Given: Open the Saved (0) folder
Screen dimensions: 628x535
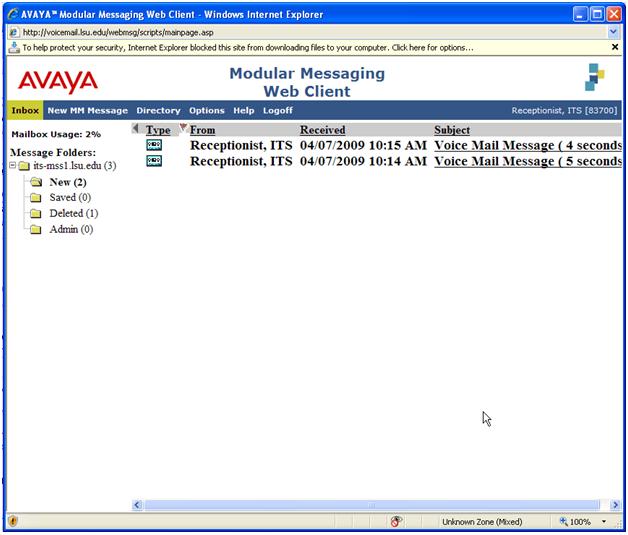Looking at the screenshot, I should click(x=70, y=197).
